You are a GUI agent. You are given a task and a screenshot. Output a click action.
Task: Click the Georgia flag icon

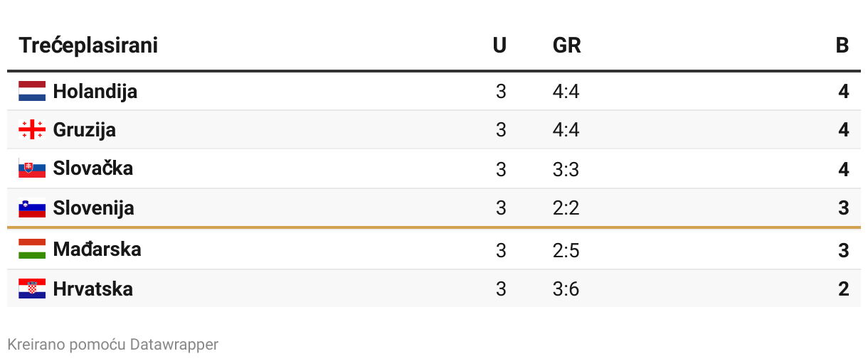(32, 129)
